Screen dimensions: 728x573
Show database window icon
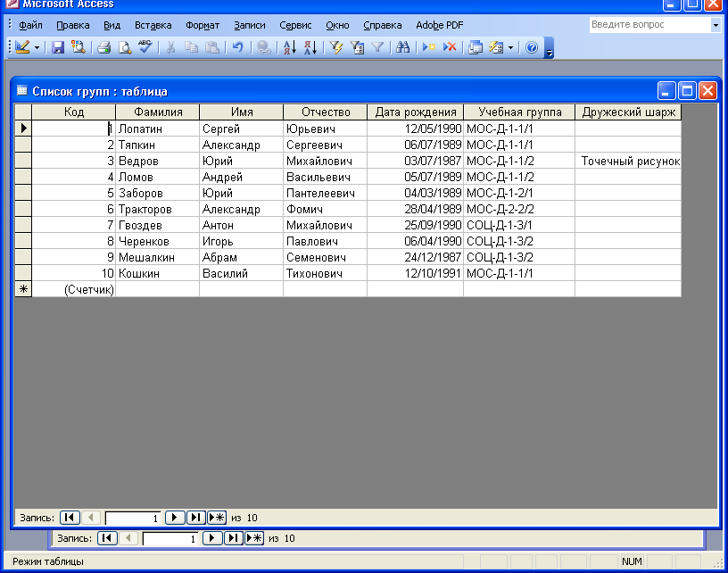[476, 47]
